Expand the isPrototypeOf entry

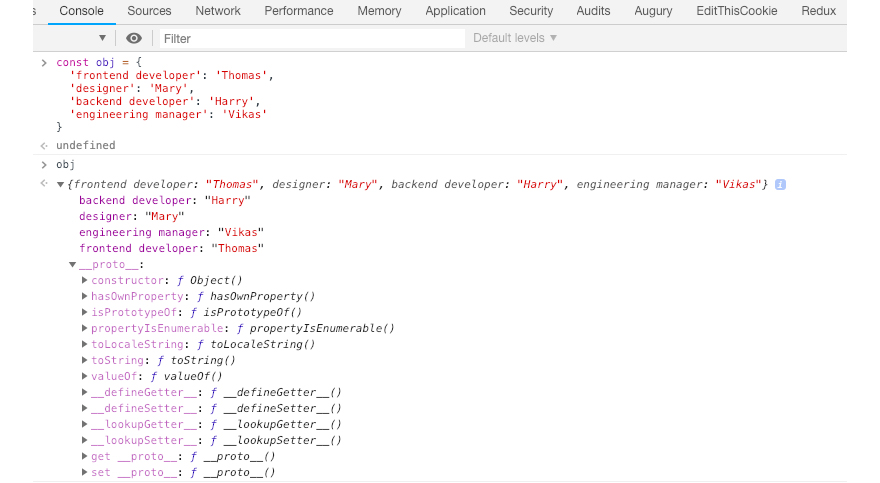pos(84,312)
